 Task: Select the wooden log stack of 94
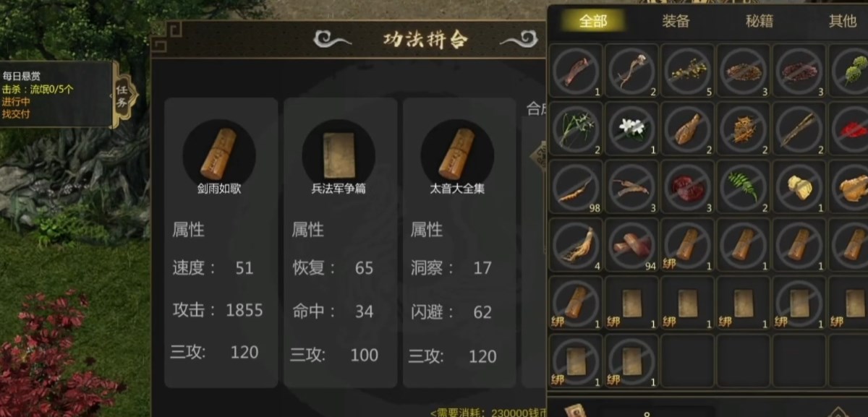tap(631, 244)
